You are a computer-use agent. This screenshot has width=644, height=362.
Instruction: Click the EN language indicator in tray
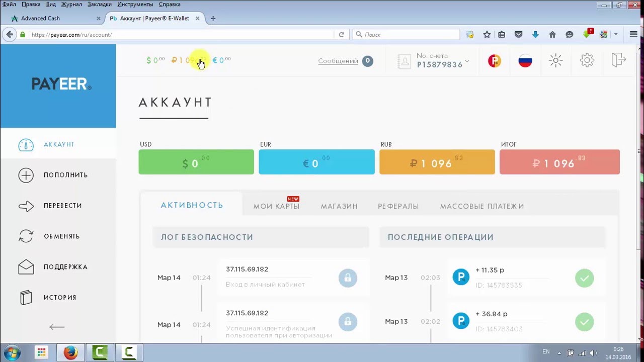click(x=546, y=352)
